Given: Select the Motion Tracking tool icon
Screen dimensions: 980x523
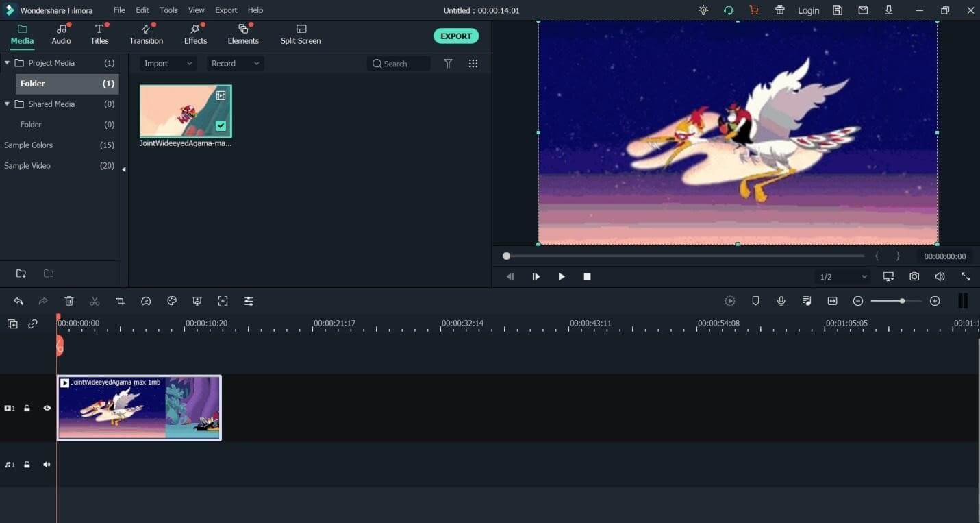Looking at the screenshot, I should 223,301.
